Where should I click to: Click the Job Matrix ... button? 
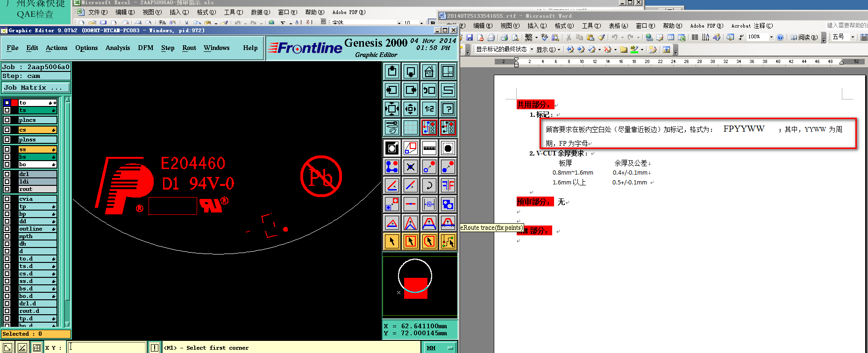pos(36,87)
